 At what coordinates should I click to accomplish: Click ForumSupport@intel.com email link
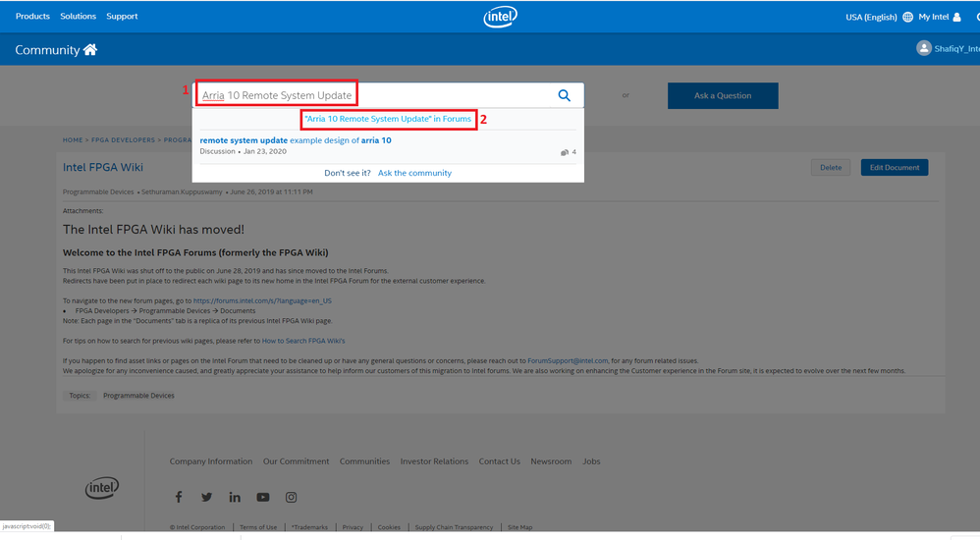pyautogui.click(x=568, y=360)
